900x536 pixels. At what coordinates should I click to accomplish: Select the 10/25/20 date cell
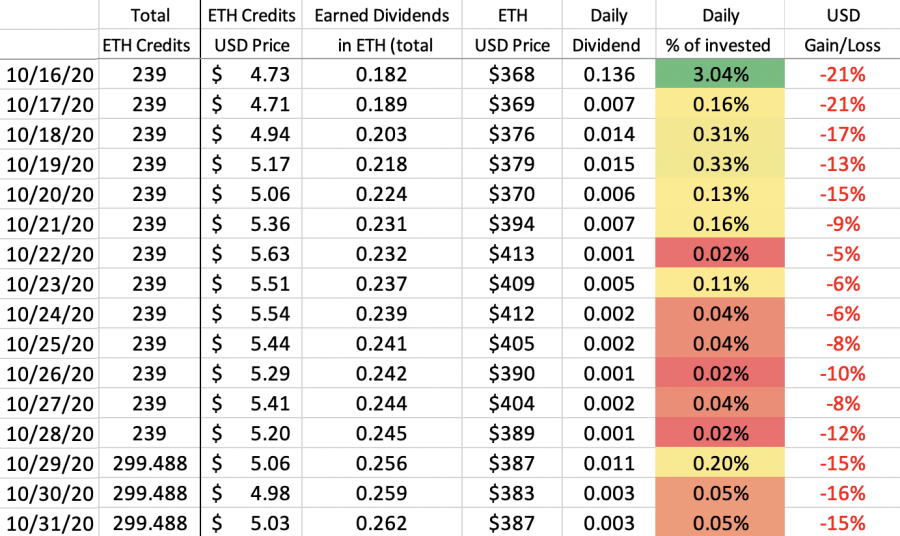[x=49, y=343]
